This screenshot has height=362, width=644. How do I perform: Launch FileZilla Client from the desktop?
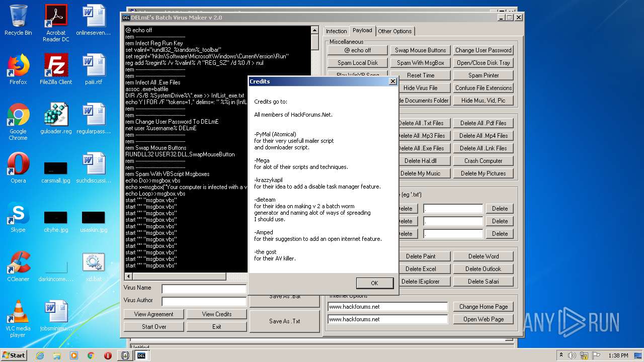click(56, 69)
